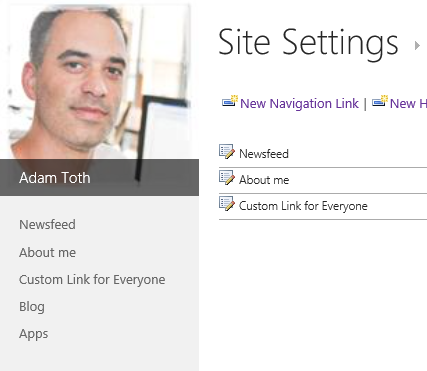
Task: Click the edit icon beside Newsfeed
Action: (227, 152)
